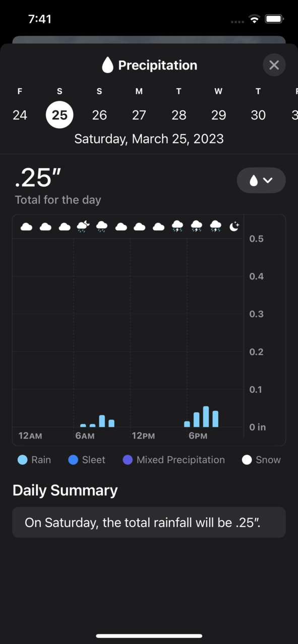The height and width of the screenshot is (644, 298).
Task: Tap the tallest rain bar after 6PM
Action: (x=206, y=416)
